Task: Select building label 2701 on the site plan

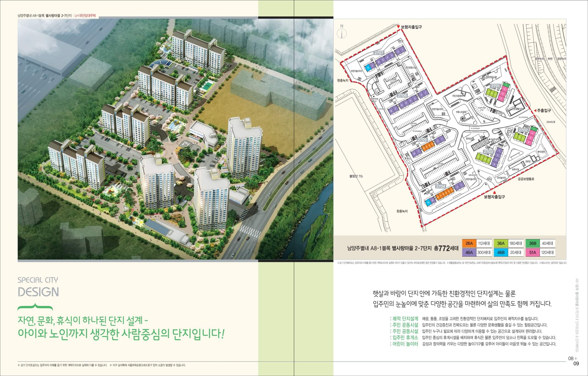Action: pos(496,86)
